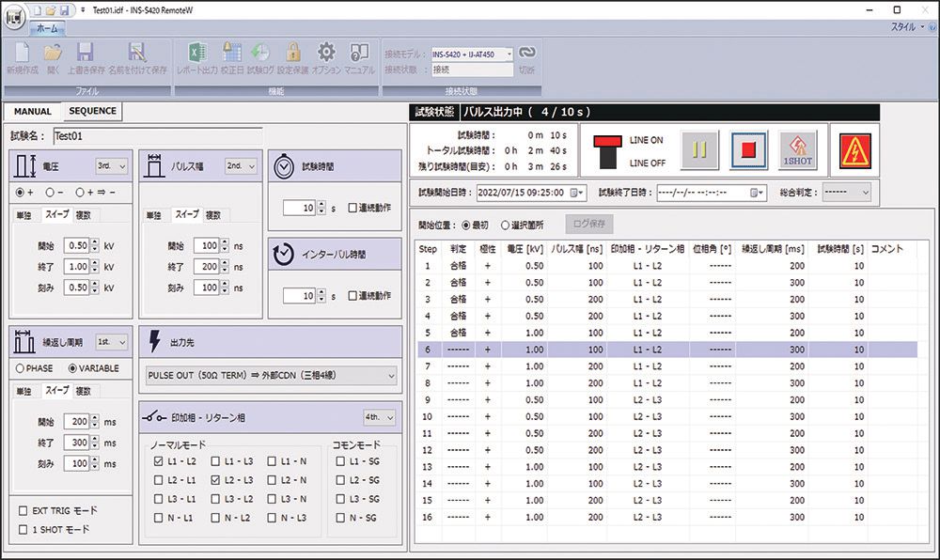Switch to the SEQUENCE tab
The width and height of the screenshot is (940, 560).
pyautogui.click(x=92, y=111)
